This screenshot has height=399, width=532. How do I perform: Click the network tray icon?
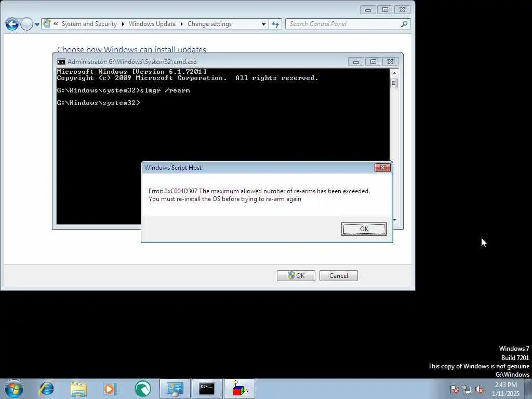tap(467, 389)
